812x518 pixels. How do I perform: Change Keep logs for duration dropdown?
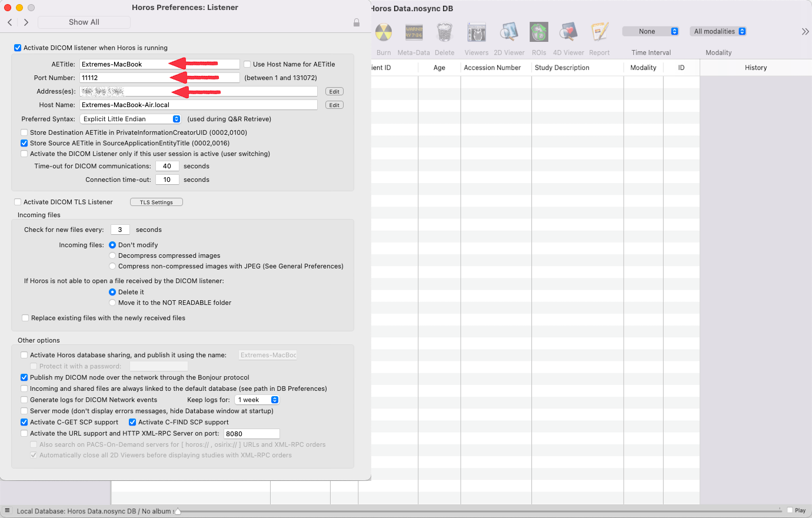(257, 399)
